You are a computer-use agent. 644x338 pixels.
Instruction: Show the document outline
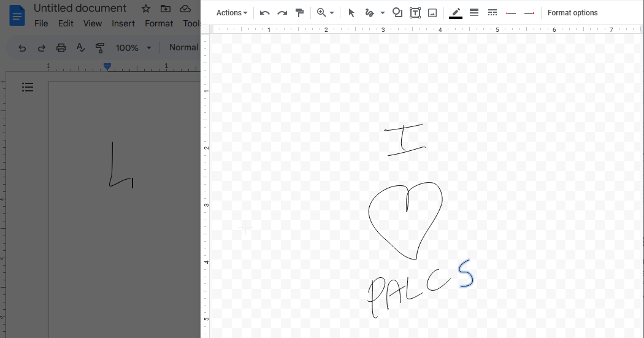pos(28,87)
